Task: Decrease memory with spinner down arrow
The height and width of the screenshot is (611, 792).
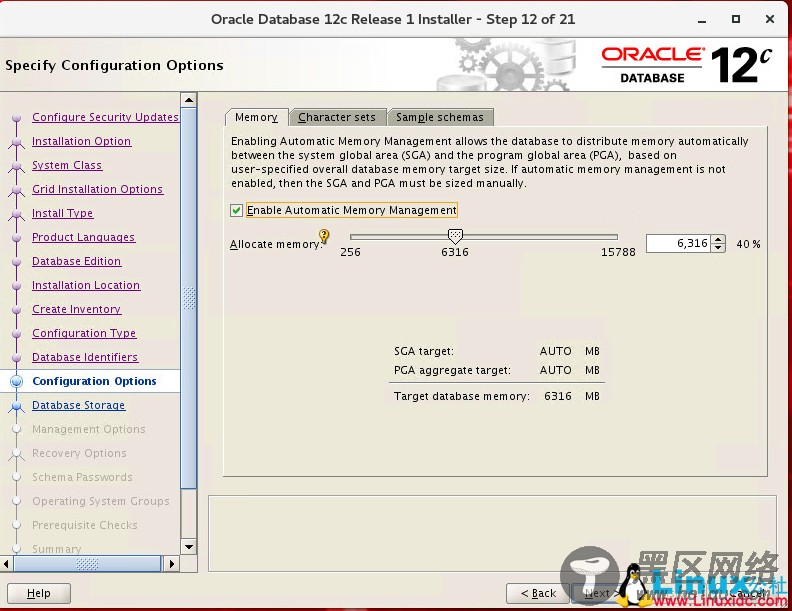Action: (x=718, y=247)
